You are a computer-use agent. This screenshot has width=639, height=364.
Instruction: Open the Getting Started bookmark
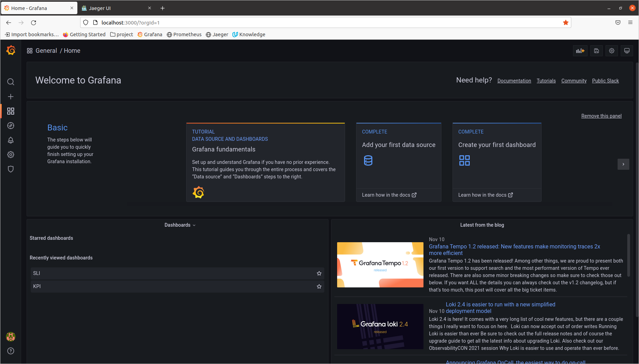coord(84,35)
